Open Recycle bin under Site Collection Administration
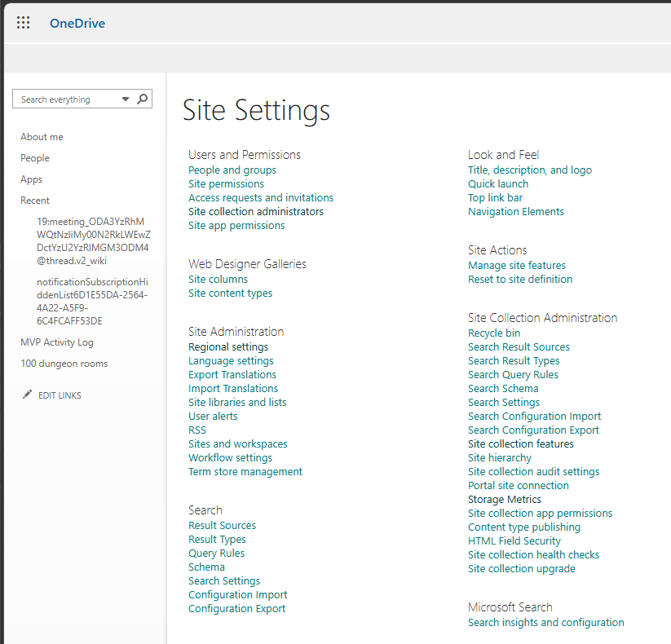The width and height of the screenshot is (671, 644). 494,333
